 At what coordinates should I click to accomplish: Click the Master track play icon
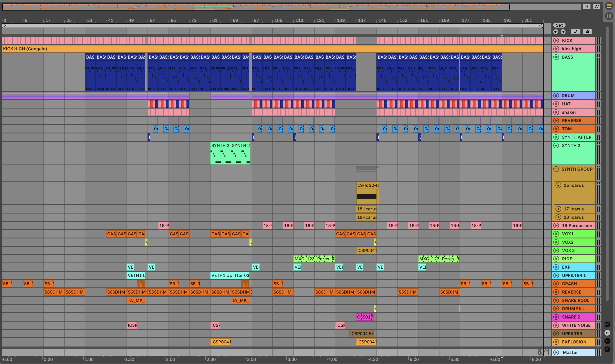coord(556,352)
